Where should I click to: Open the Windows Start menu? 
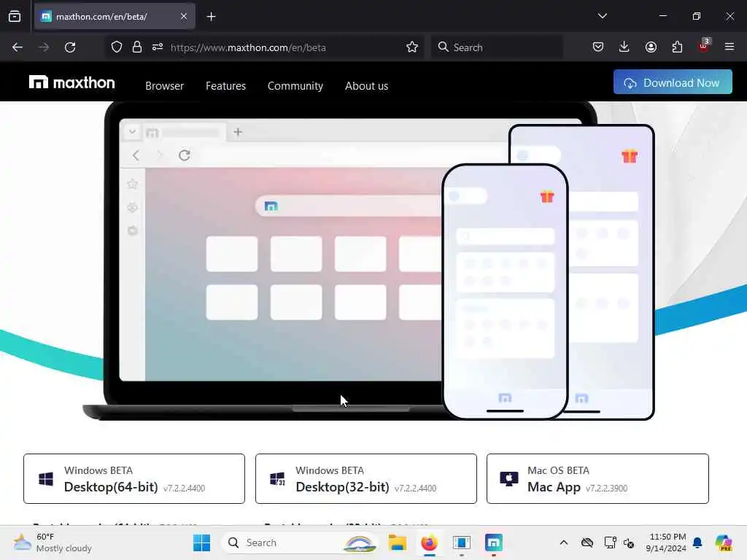pos(201,542)
